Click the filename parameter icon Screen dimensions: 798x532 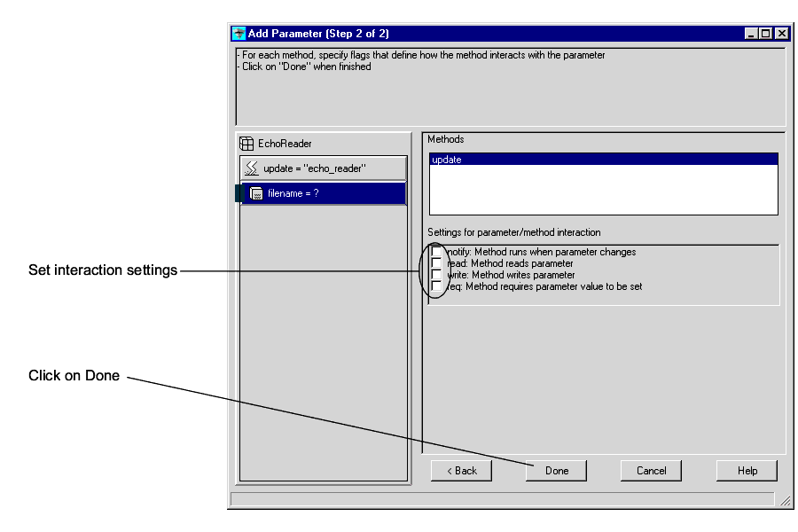point(255,193)
